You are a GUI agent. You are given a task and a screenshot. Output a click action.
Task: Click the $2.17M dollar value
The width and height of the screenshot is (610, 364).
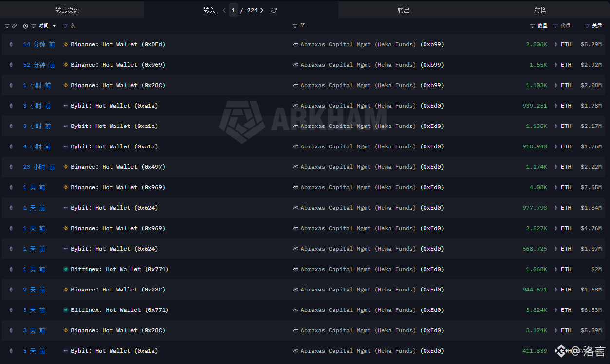[591, 126]
